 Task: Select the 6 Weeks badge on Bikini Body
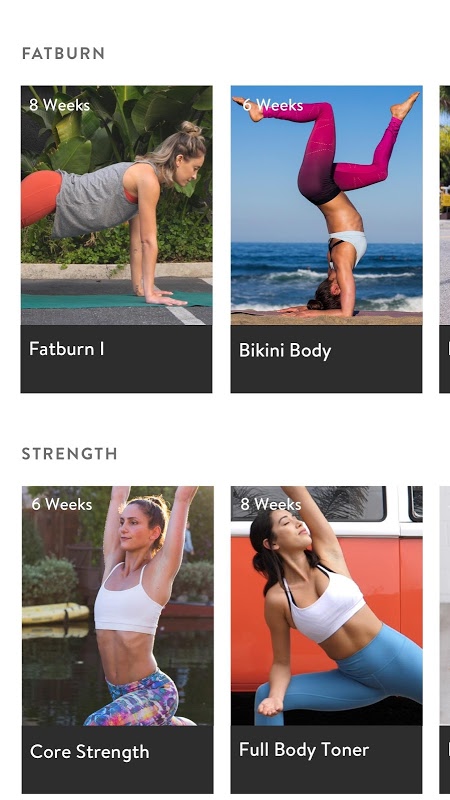[272, 105]
